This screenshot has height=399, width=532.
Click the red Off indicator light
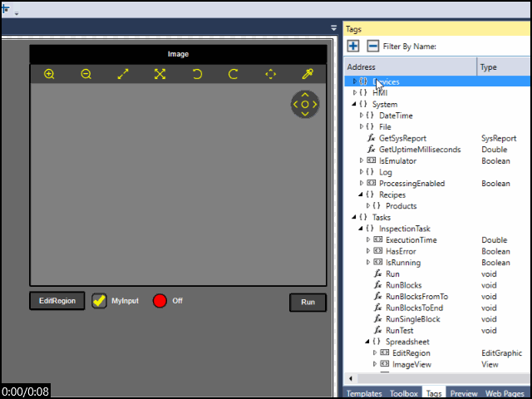tap(160, 301)
